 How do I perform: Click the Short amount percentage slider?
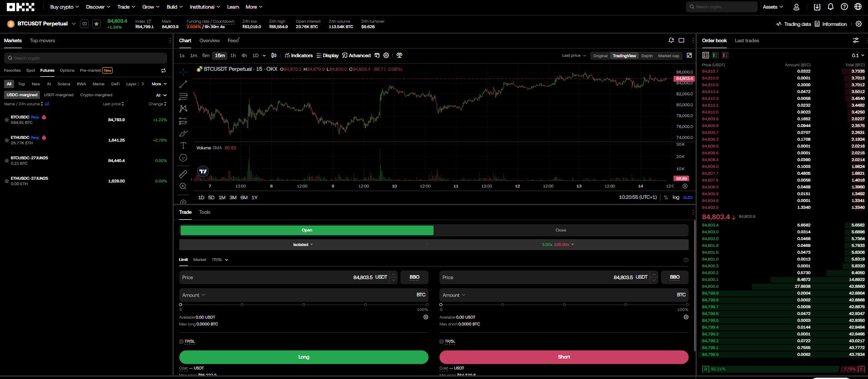coord(564,305)
